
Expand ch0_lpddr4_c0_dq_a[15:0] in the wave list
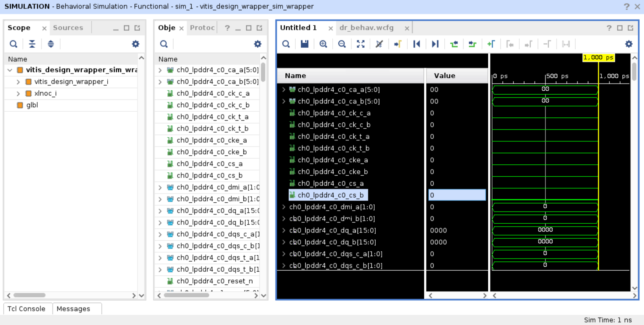pos(283,230)
